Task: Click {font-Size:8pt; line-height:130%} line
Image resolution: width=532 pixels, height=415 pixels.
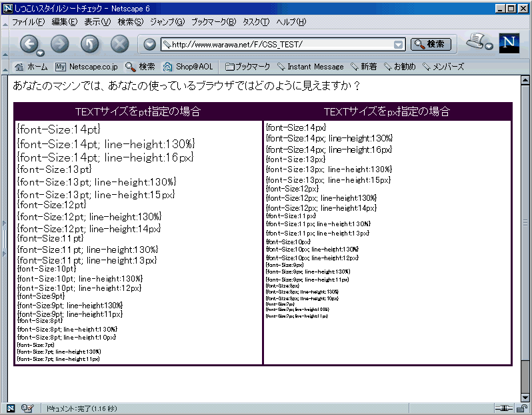Action: point(67,329)
